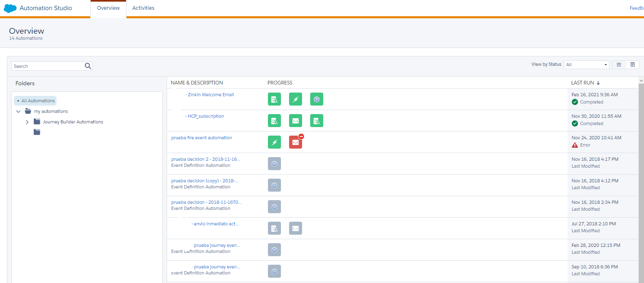Toggle the Last Run sort arrow
Screen dimensions: 644x283
click(598, 83)
